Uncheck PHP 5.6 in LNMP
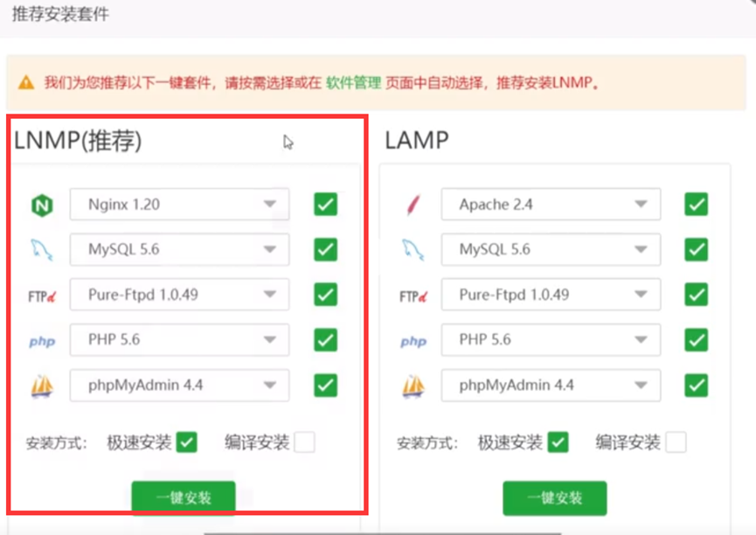The image size is (756, 535). pos(325,340)
